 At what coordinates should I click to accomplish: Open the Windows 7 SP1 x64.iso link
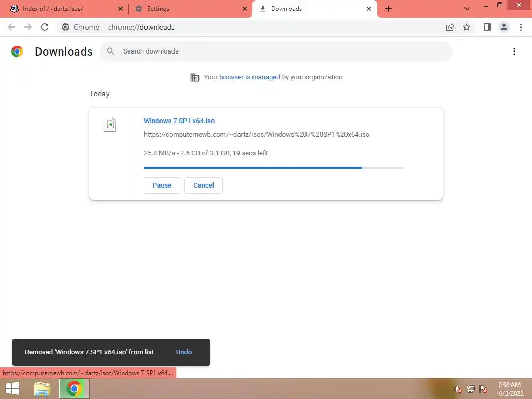[179, 121]
